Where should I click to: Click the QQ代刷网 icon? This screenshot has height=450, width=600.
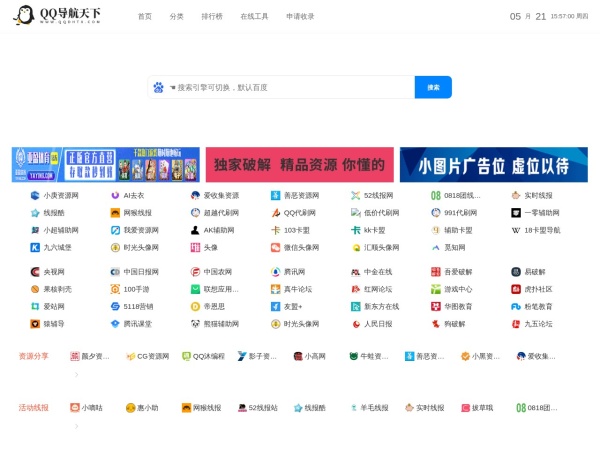point(276,213)
